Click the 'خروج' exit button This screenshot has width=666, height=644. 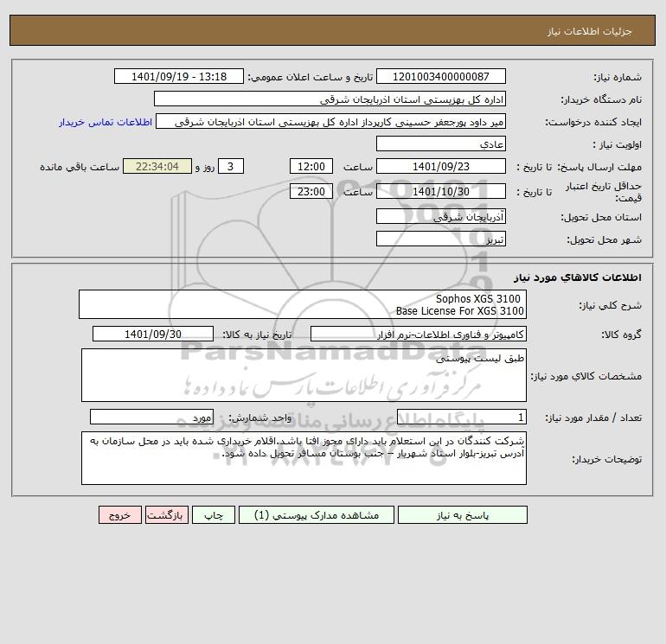click(x=119, y=515)
